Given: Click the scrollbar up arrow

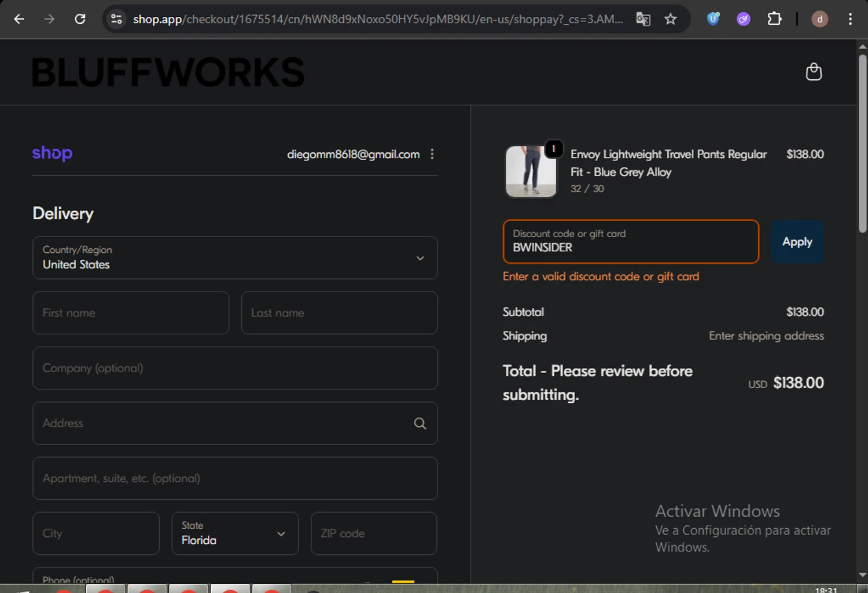Looking at the screenshot, I should tap(862, 46).
